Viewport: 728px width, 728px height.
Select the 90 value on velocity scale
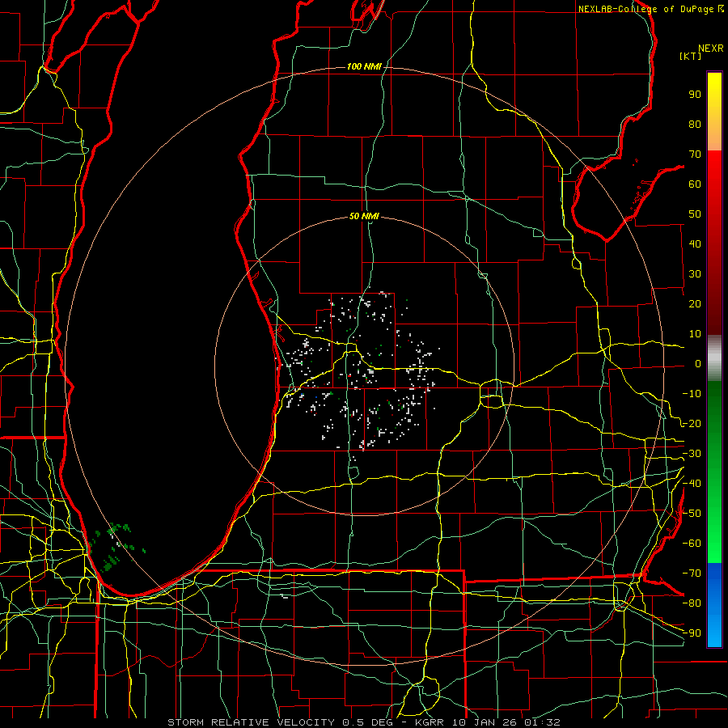[695, 95]
